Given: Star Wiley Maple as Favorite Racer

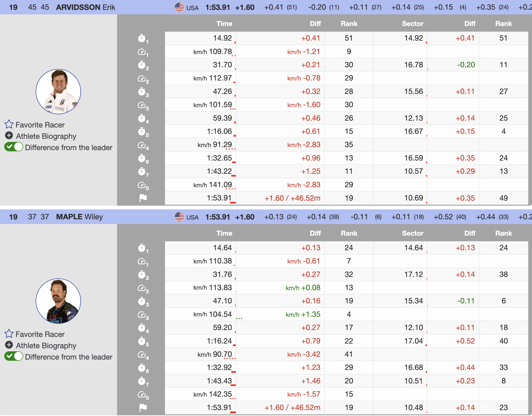Looking at the screenshot, I should 9,334.
